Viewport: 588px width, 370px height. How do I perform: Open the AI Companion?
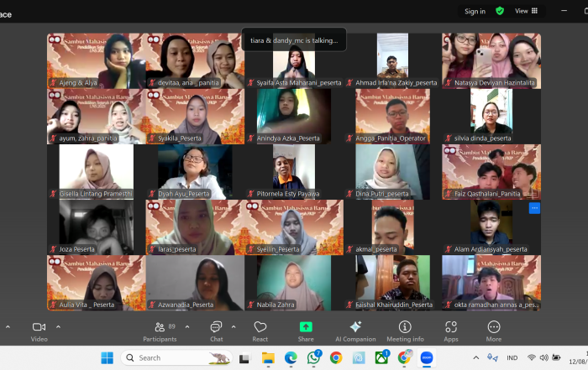tap(355, 330)
